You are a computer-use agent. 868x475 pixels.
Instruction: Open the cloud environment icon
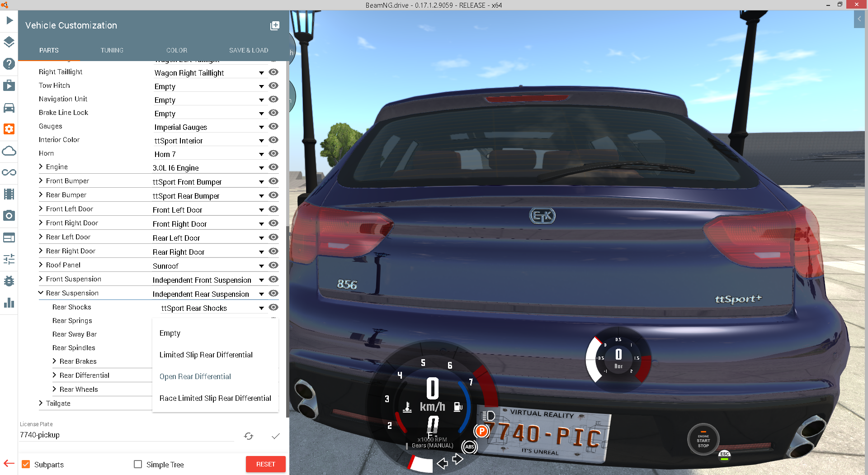[x=9, y=151]
